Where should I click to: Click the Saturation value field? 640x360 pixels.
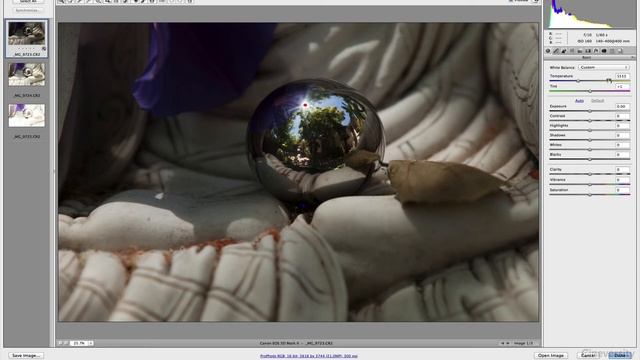coord(622,190)
